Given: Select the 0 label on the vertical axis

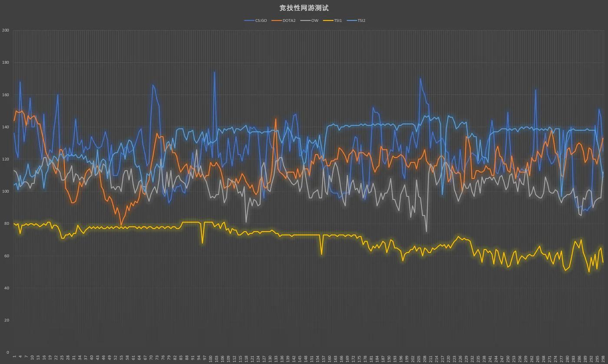Looking at the screenshot, I should (8, 352).
